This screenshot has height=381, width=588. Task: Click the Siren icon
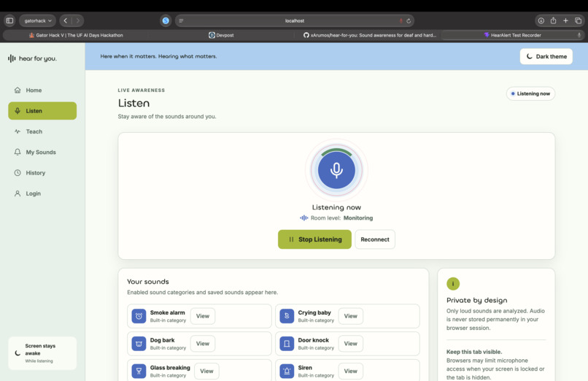pyautogui.click(x=287, y=371)
